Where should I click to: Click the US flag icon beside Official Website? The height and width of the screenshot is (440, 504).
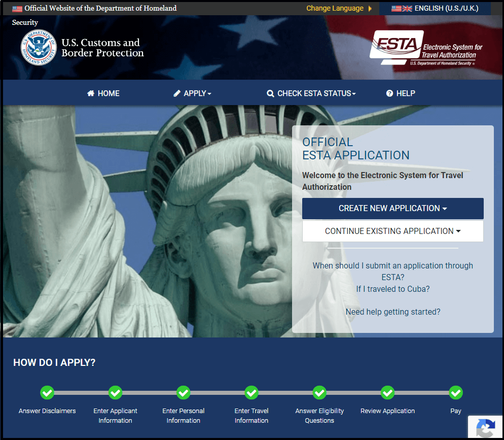(x=17, y=9)
